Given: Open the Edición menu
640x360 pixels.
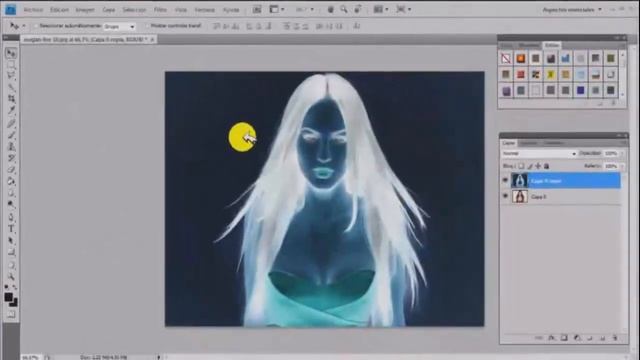Looking at the screenshot, I should click(59, 10).
